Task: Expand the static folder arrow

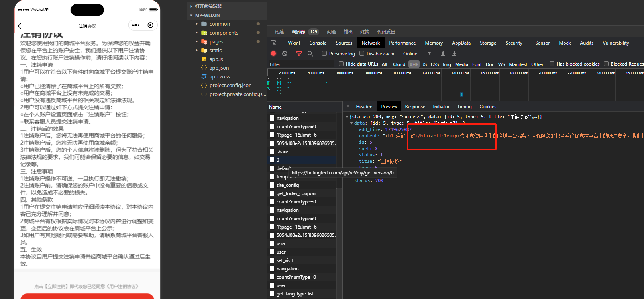Action: (196, 50)
